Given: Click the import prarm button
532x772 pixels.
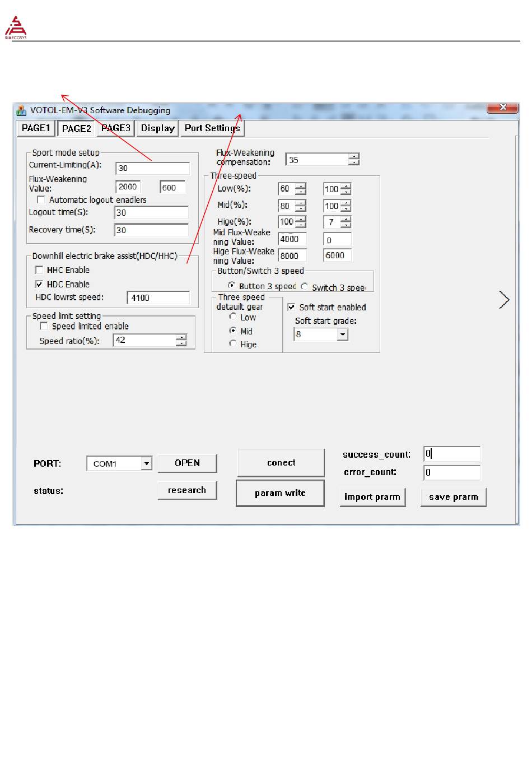Looking at the screenshot, I should [x=372, y=497].
